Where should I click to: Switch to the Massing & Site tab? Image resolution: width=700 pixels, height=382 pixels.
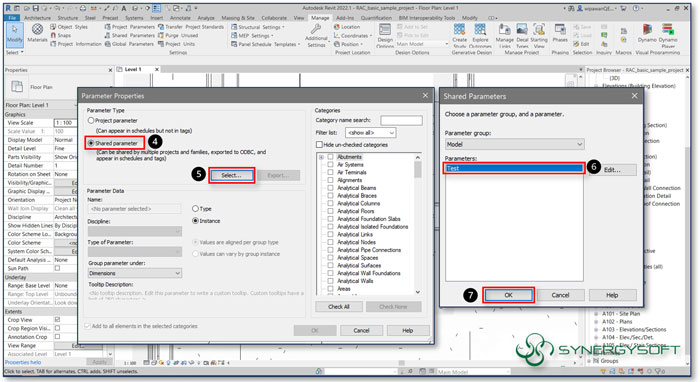pyautogui.click(x=238, y=18)
